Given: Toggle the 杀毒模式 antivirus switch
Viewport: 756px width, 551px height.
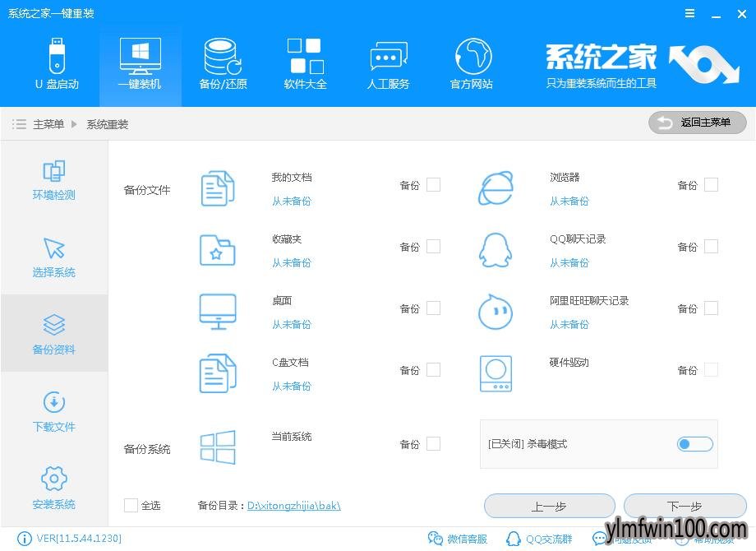Looking at the screenshot, I should (694, 444).
